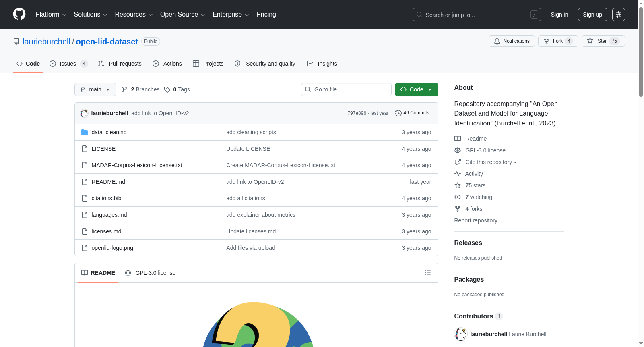Click commit message 'add all citations'
This screenshot has height=347, width=644.
pos(246,198)
